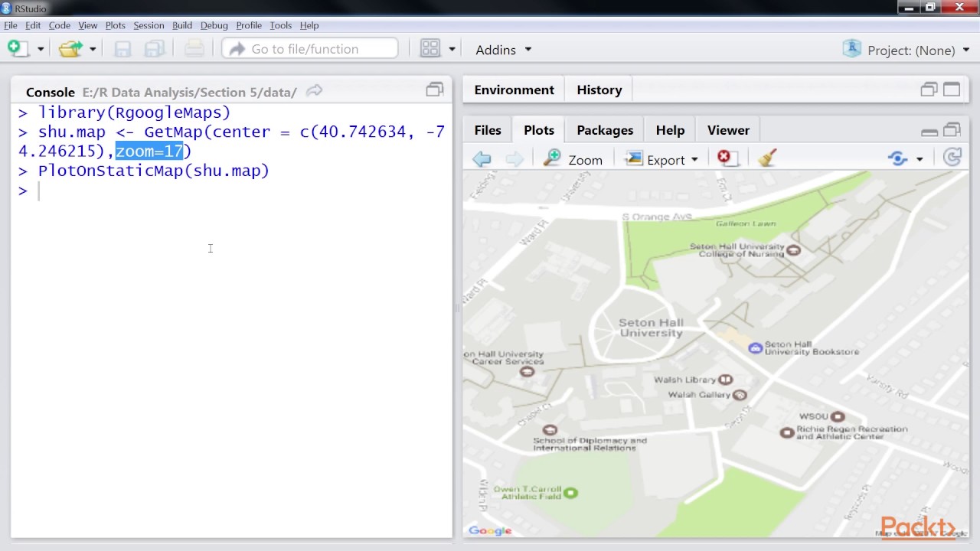Click the workspace panes grid icon
The image size is (980, 551).
[x=430, y=49]
